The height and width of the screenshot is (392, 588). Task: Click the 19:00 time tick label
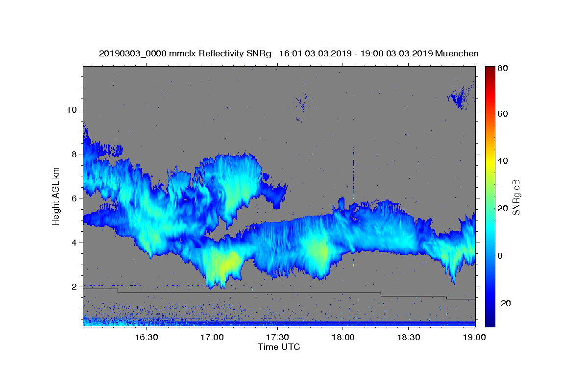pos(474,337)
